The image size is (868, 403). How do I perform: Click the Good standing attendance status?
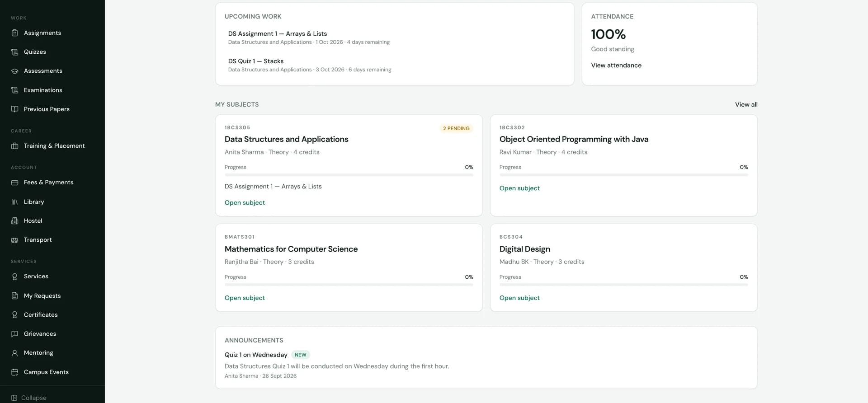tap(613, 49)
